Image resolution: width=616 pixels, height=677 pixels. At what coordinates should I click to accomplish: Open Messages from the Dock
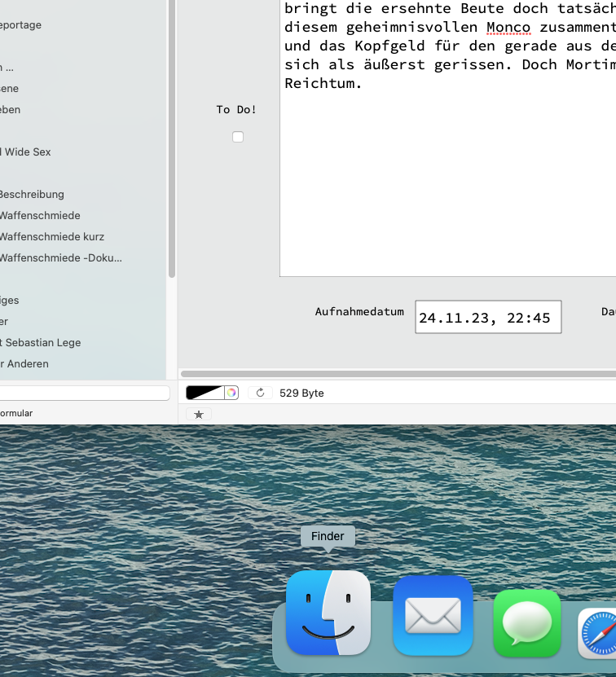click(x=527, y=622)
